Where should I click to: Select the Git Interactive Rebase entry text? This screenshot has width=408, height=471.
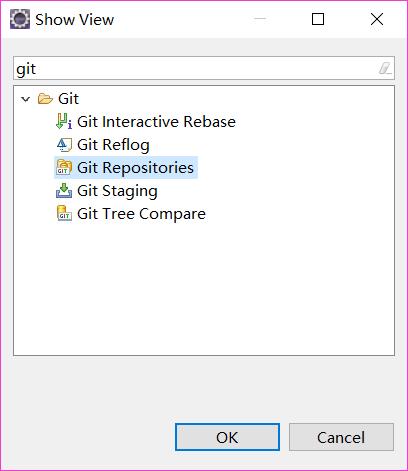(156, 122)
